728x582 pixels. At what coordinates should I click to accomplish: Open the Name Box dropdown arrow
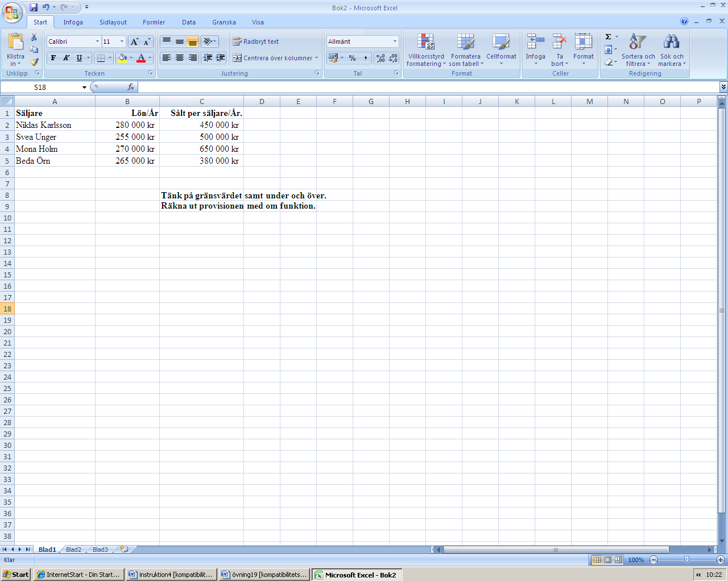[84, 88]
